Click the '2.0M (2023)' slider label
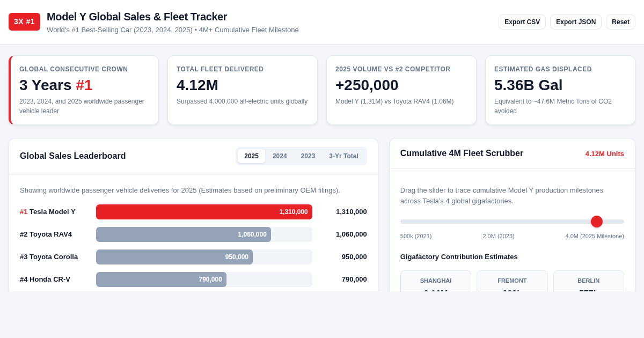644x338 pixels. pyautogui.click(x=499, y=236)
